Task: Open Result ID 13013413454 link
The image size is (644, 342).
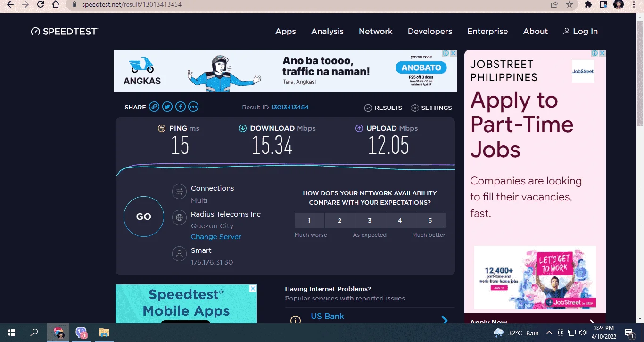Action: [x=289, y=108]
